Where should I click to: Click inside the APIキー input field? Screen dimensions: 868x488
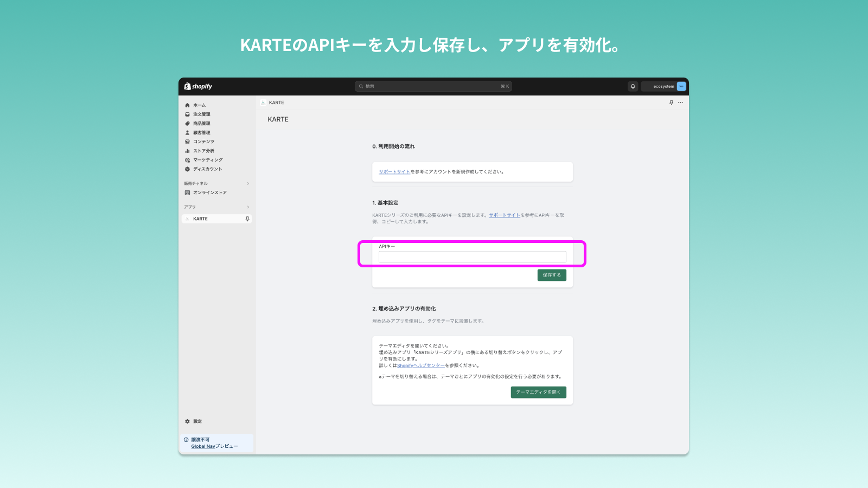pyautogui.click(x=472, y=257)
